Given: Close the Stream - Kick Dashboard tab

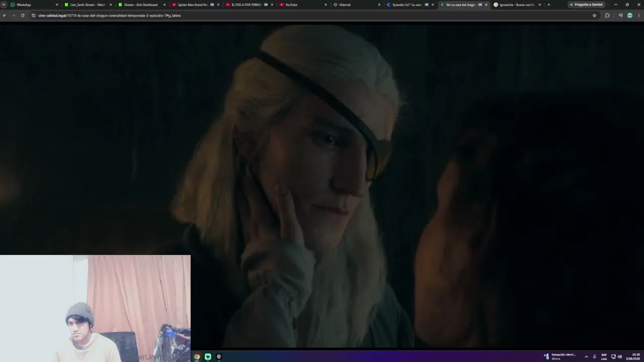Looking at the screenshot, I should pyautogui.click(x=164, y=5).
